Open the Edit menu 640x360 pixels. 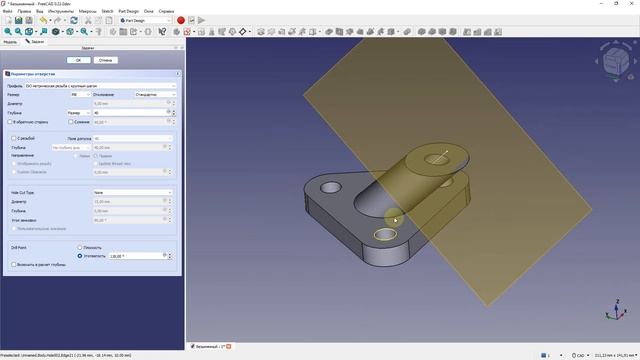[x=24, y=11]
